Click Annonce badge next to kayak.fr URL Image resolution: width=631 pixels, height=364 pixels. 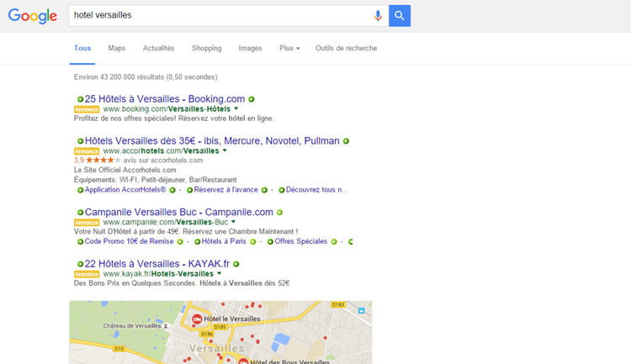tap(87, 274)
